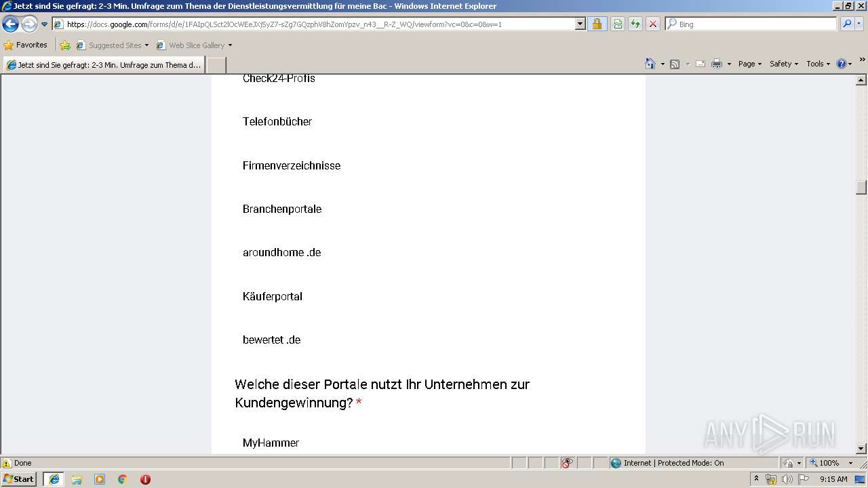The height and width of the screenshot is (488, 868).
Task: Select the Branchenportale option
Action: coord(282,209)
